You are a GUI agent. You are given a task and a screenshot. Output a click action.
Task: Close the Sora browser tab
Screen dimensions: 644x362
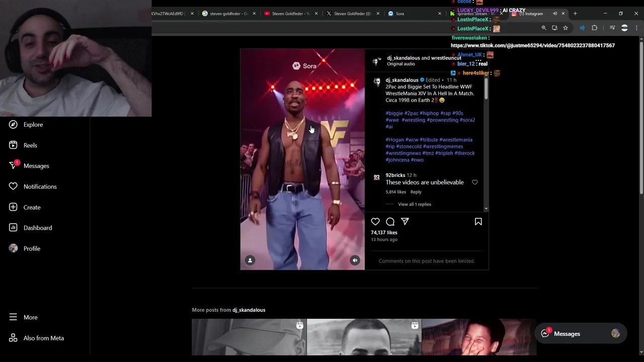click(439, 14)
